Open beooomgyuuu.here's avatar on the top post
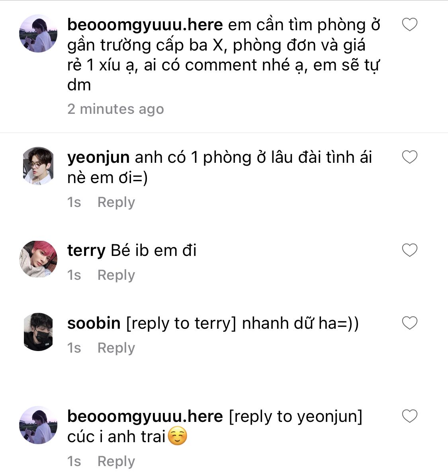Screen dimensions: 448x476 [x=38, y=33]
